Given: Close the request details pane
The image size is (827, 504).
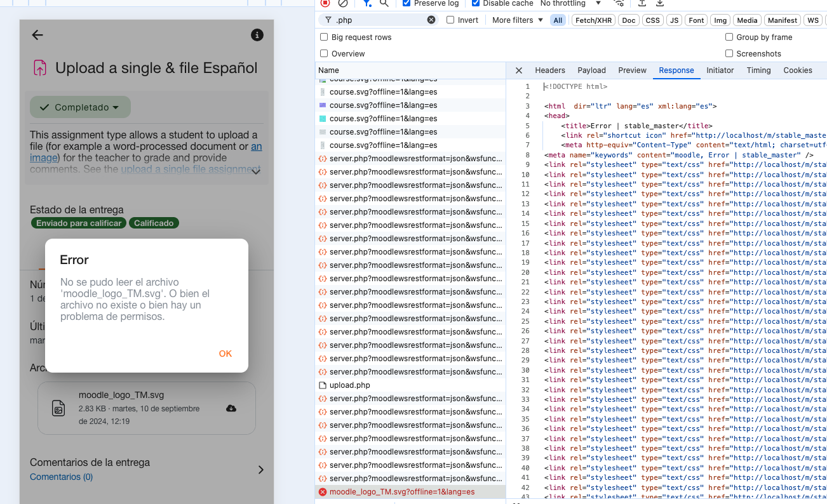Looking at the screenshot, I should [x=519, y=70].
